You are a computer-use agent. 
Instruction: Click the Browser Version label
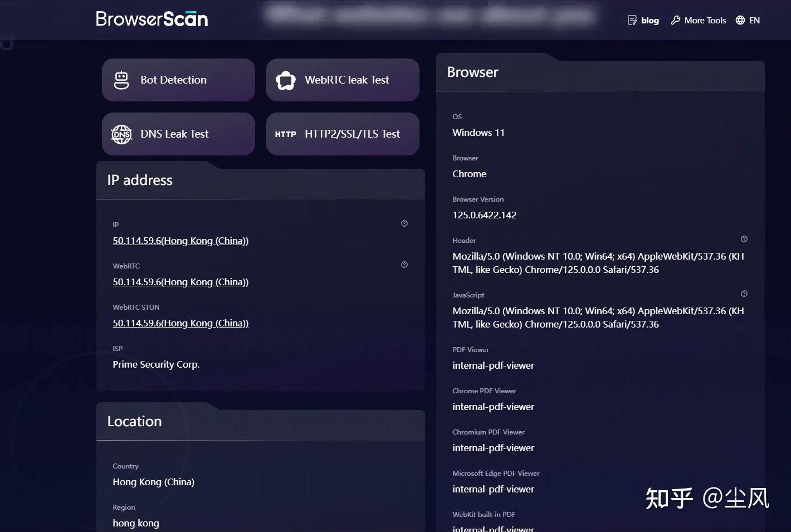[x=478, y=199]
